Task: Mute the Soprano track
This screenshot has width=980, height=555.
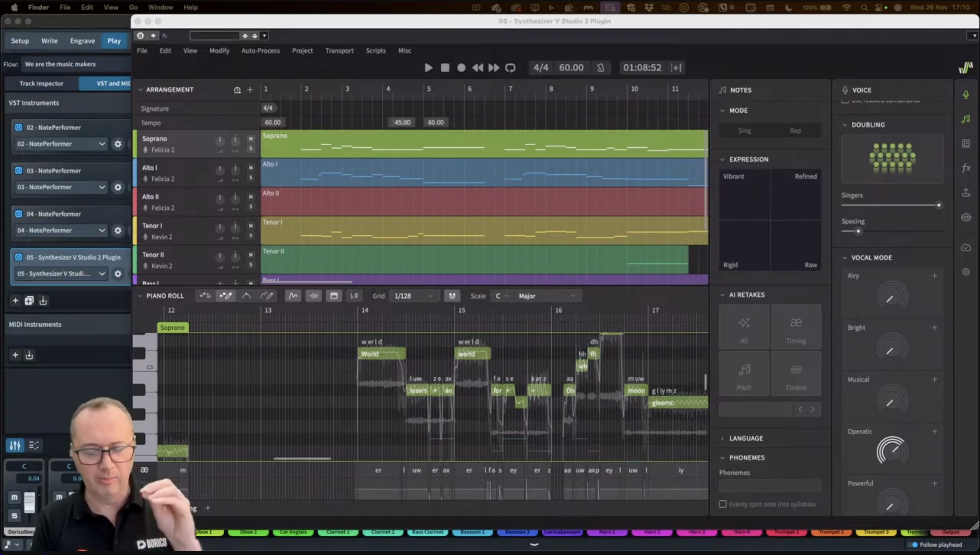Action: click(251, 139)
